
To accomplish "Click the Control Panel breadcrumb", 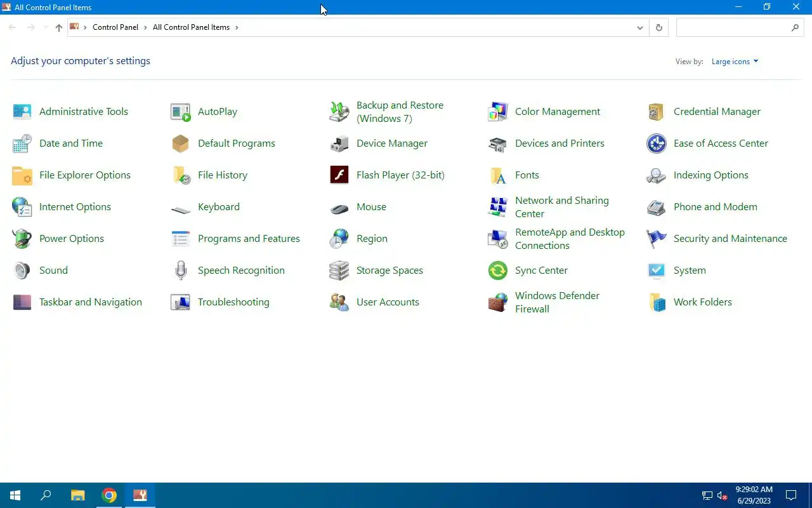I will coord(115,27).
